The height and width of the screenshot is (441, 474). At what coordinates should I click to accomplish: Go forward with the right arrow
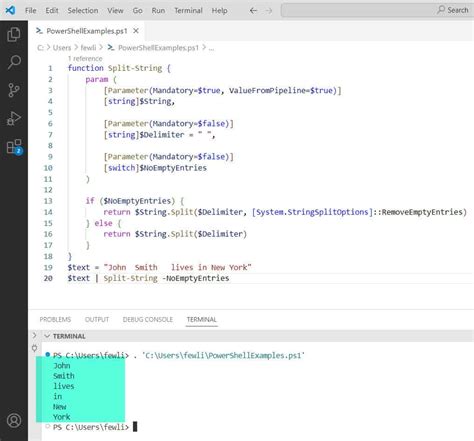click(x=269, y=11)
